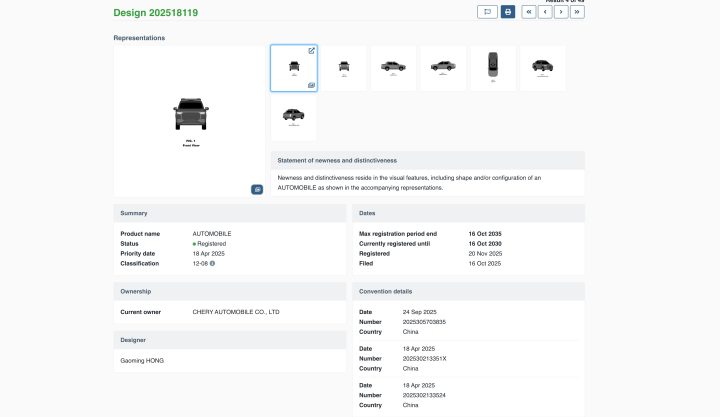Click the classification 12-08 info icon
The image size is (720, 417).
(x=212, y=263)
